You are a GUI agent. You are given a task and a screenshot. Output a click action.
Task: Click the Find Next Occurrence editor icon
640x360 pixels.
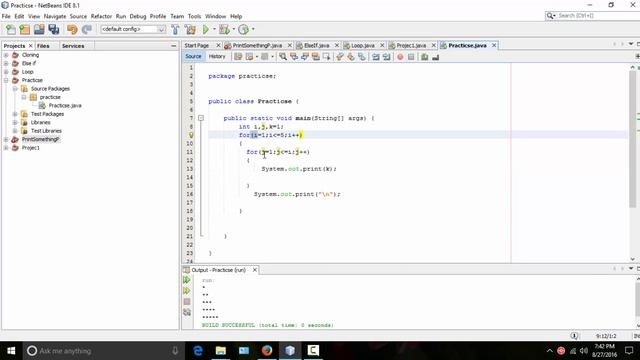click(x=304, y=57)
